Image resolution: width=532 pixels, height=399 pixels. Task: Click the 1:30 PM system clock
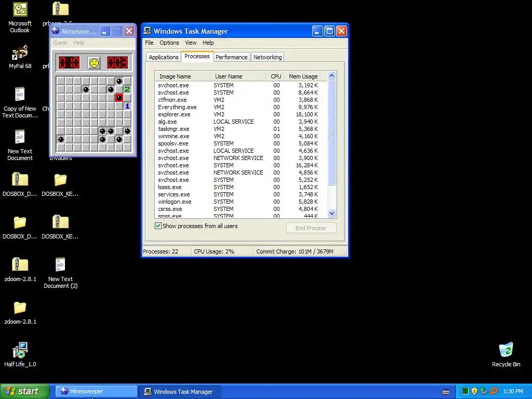(513, 392)
